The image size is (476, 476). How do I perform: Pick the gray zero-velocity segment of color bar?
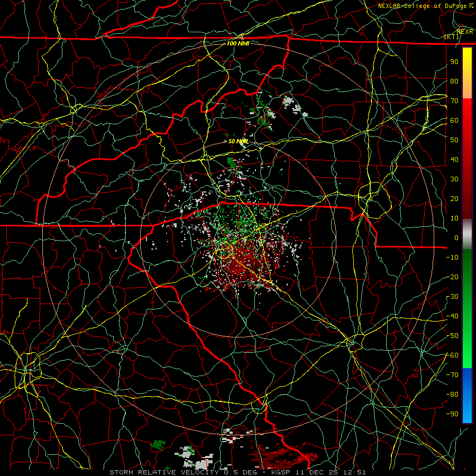pos(467,234)
